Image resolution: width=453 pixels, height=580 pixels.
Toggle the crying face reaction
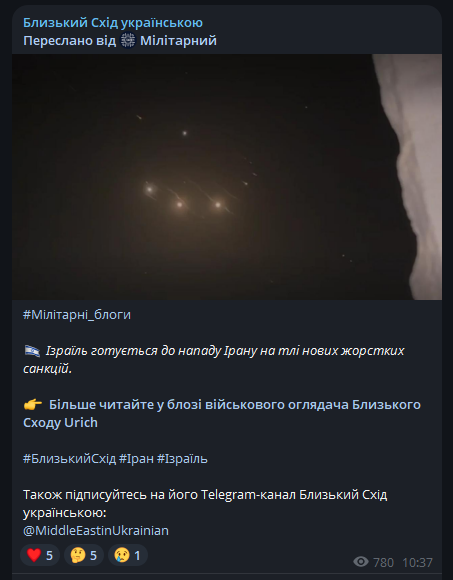(x=128, y=555)
